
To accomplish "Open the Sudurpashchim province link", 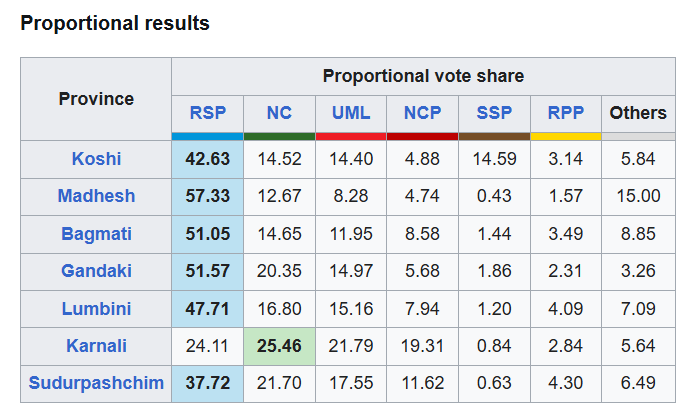I will [96, 384].
